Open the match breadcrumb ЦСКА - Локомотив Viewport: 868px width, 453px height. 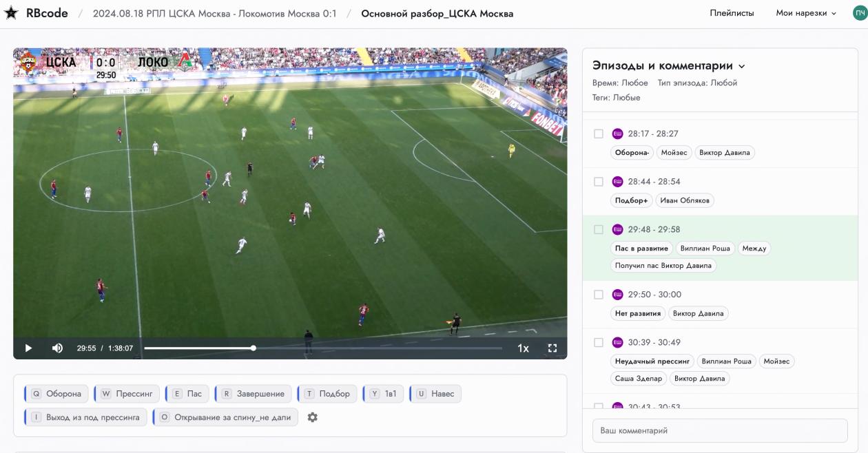pos(214,14)
